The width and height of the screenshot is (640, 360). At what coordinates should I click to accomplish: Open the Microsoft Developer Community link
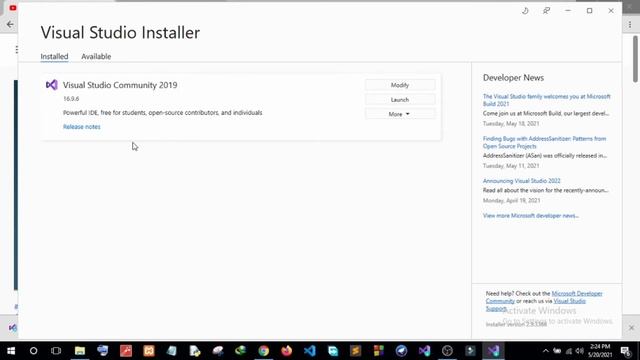[577, 293]
